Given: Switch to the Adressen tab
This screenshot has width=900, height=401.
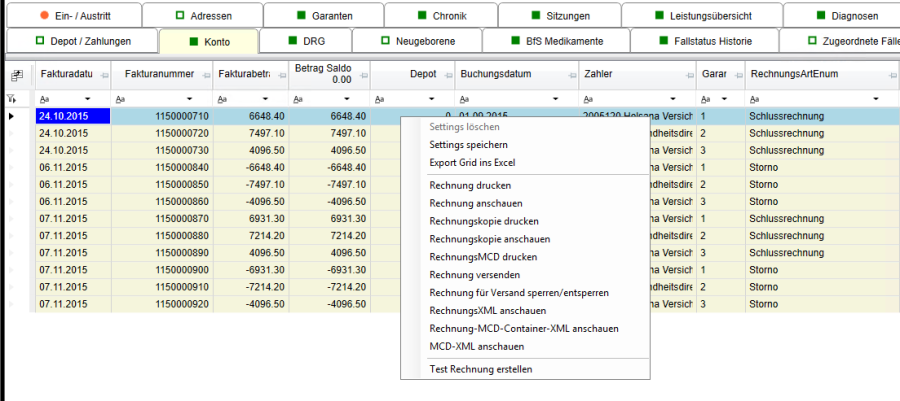Looking at the screenshot, I should [202, 16].
